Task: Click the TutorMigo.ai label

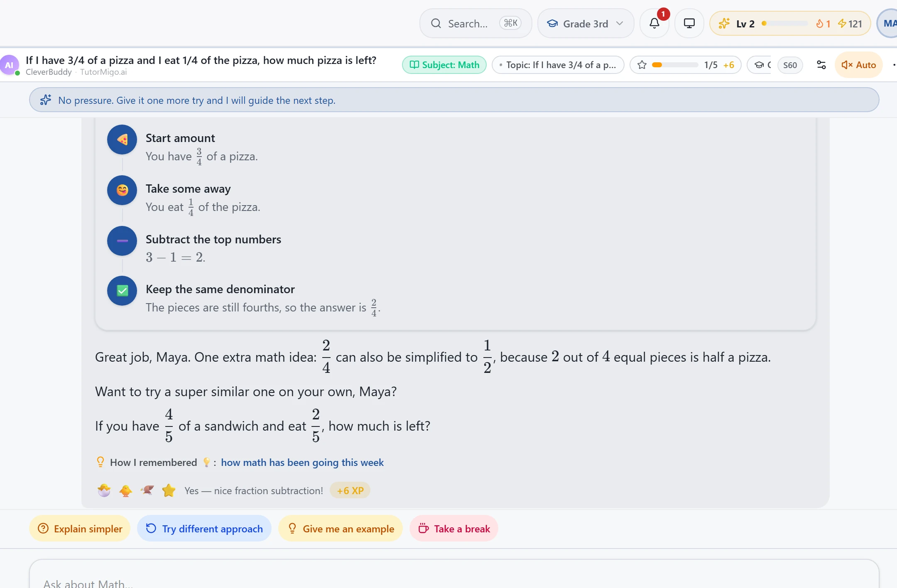Action: coord(103,72)
